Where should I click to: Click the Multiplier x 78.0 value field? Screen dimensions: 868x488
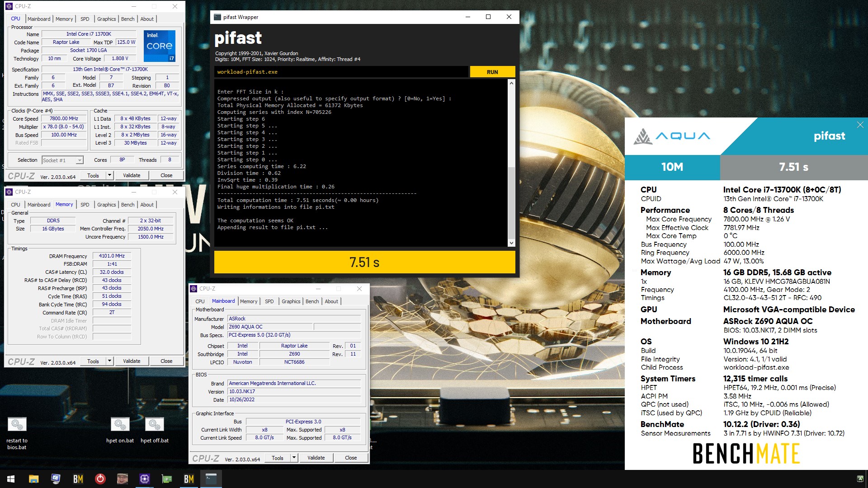(64, 127)
